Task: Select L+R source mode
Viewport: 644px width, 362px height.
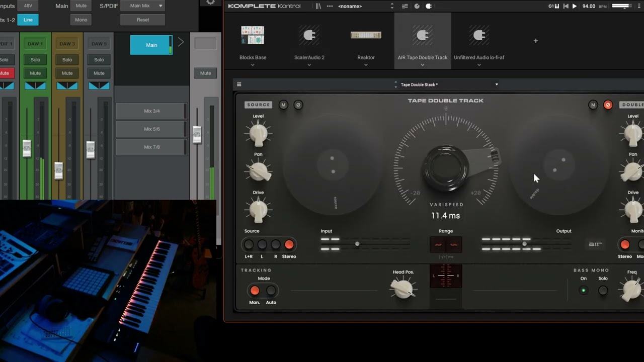Action: click(x=249, y=245)
